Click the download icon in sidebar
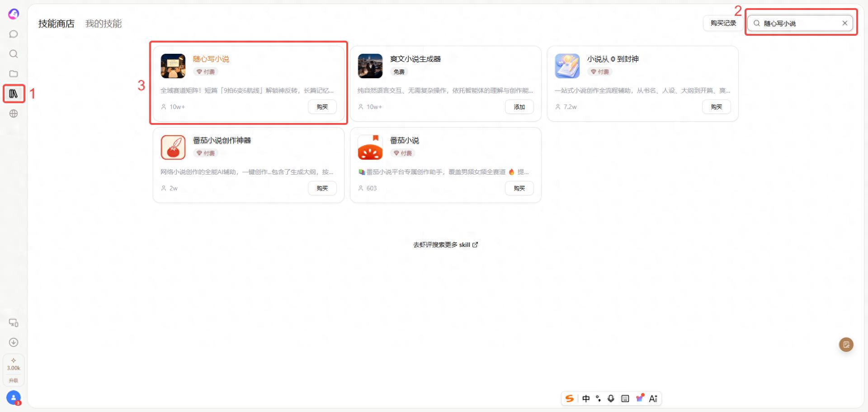 (x=14, y=342)
